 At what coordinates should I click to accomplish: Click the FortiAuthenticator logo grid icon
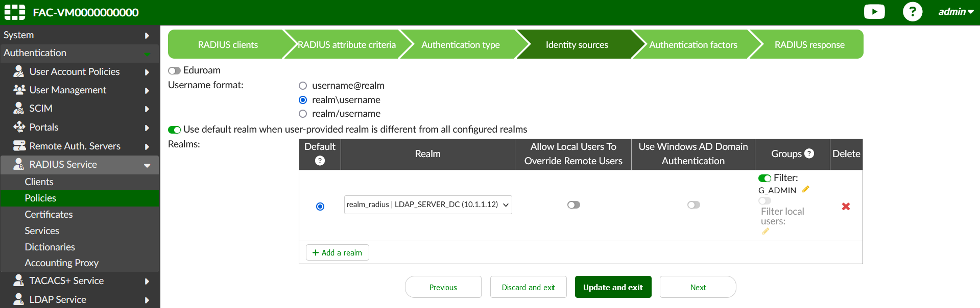[14, 12]
